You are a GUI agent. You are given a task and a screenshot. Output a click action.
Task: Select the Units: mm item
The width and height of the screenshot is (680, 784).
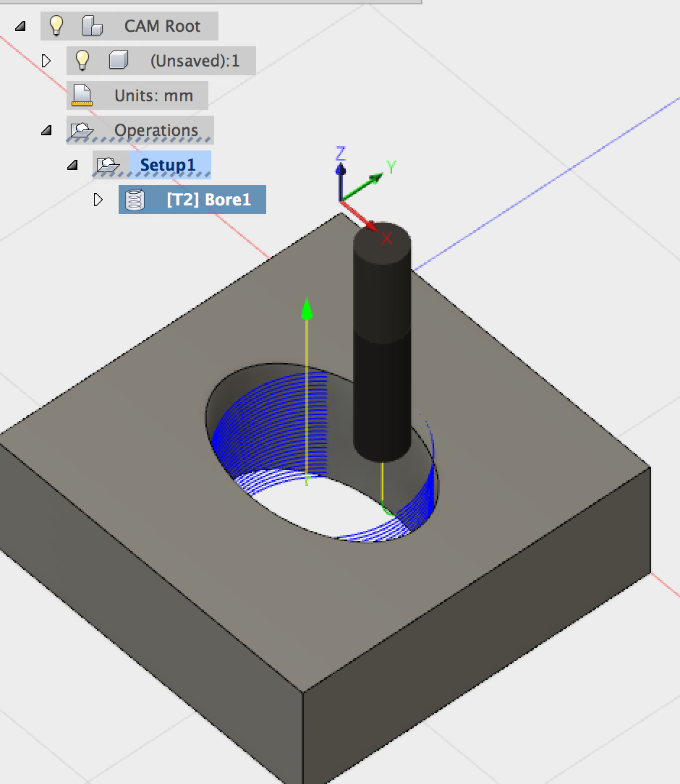pyautogui.click(x=154, y=95)
